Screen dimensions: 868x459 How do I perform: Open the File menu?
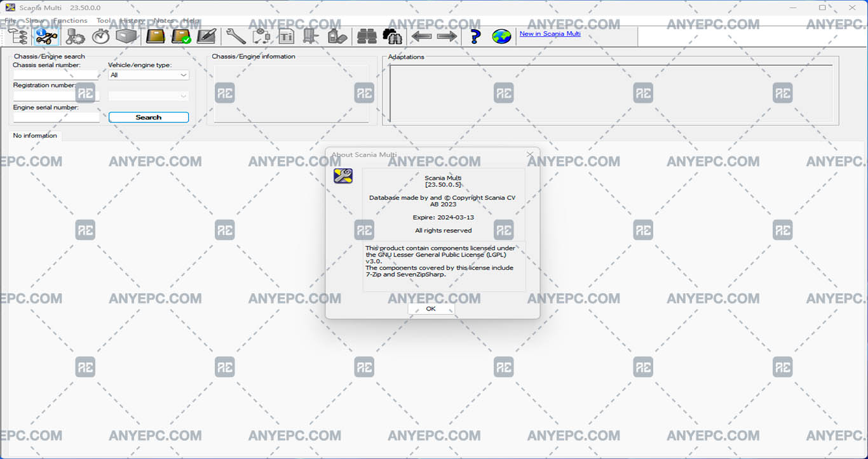[10, 20]
